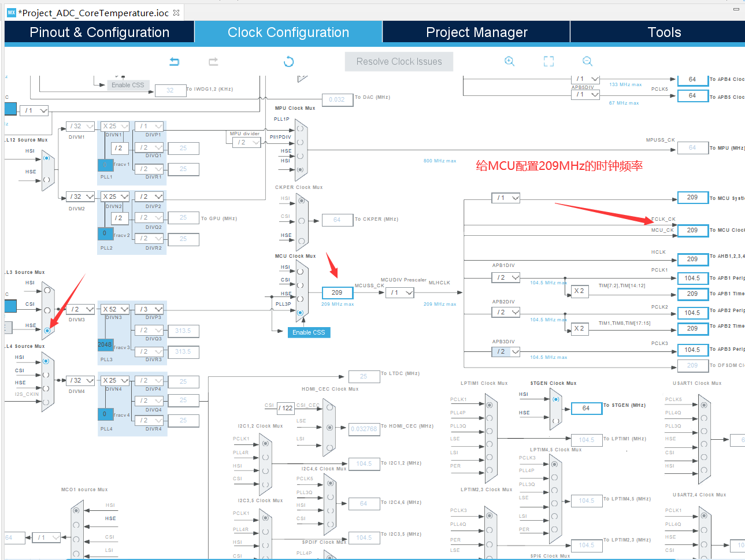The image size is (745, 560).
Task: Open the DIVQ3 /2 divider dropdown
Action: pyautogui.click(x=149, y=330)
